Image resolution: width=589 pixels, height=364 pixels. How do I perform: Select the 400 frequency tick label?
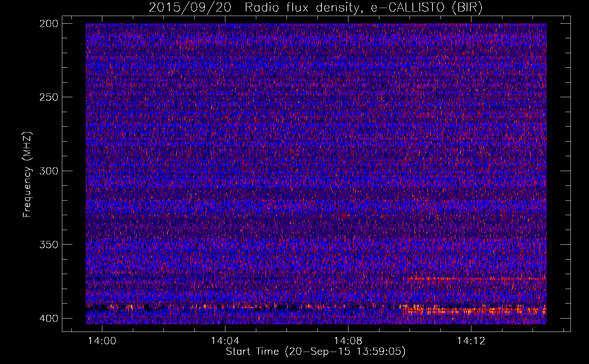click(x=48, y=318)
